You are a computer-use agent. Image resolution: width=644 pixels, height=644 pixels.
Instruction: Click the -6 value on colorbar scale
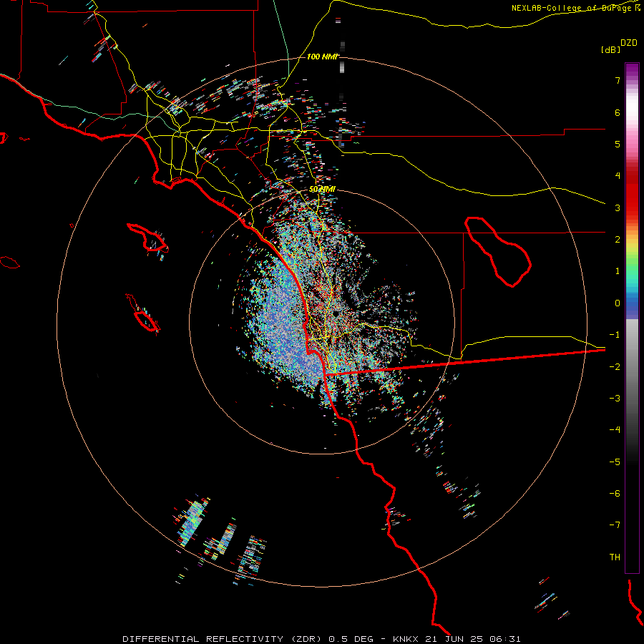(x=615, y=494)
